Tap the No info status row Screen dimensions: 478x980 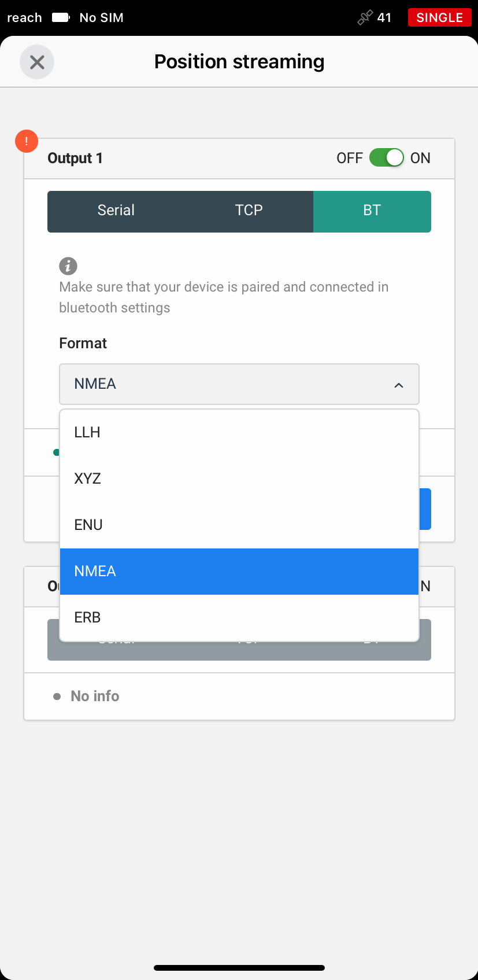(239, 697)
